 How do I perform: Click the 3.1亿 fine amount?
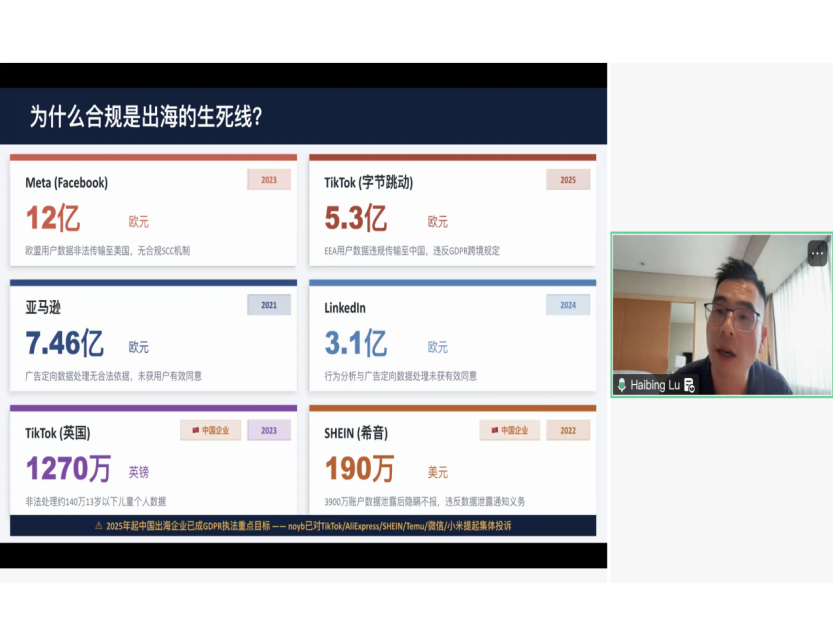pos(356,343)
